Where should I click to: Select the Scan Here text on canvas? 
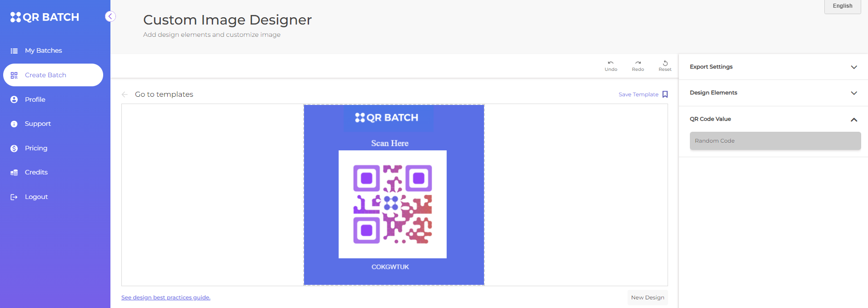click(390, 143)
